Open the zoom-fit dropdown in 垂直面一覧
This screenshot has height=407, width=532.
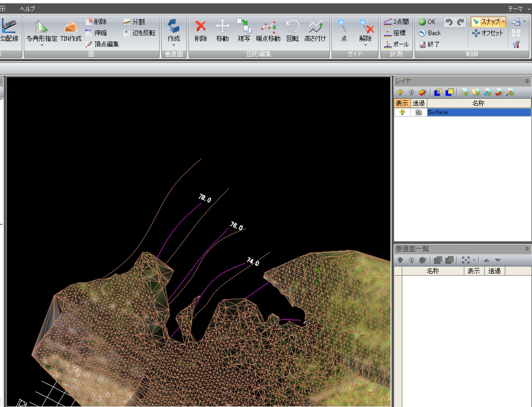[474, 260]
